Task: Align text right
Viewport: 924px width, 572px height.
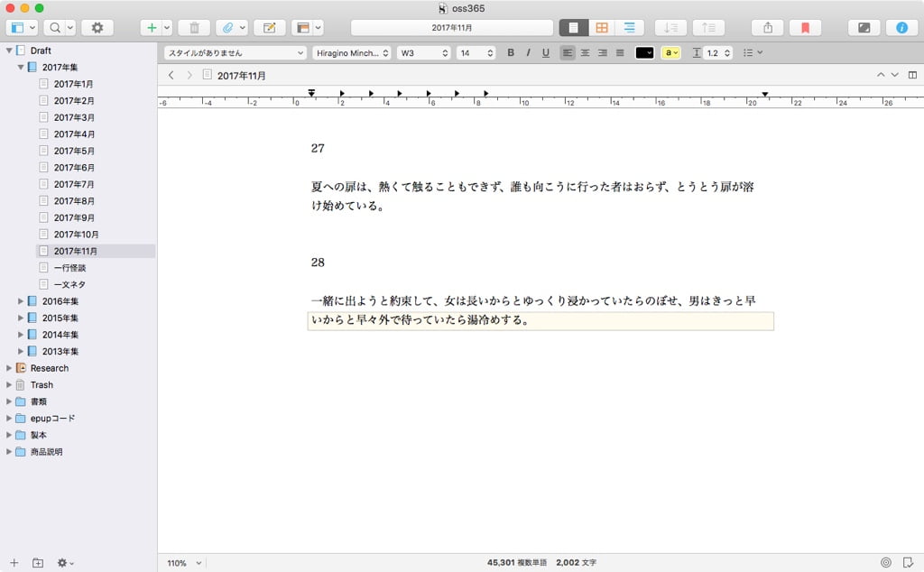Action: pyautogui.click(x=602, y=53)
